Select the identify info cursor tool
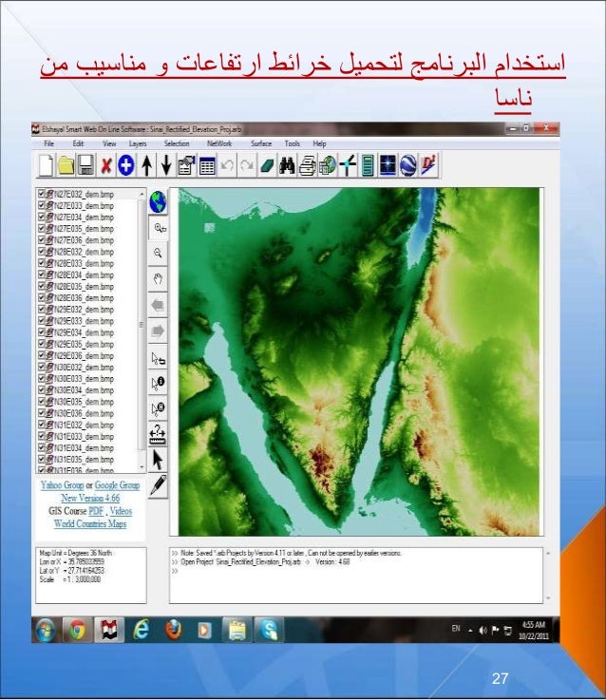The height and width of the screenshot is (700, 606). tap(158, 383)
